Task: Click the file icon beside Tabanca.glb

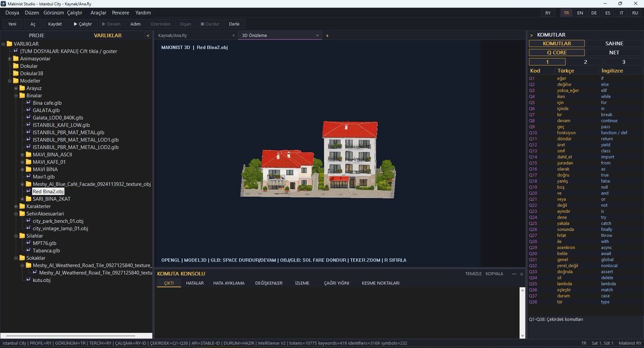Action: 28,250
